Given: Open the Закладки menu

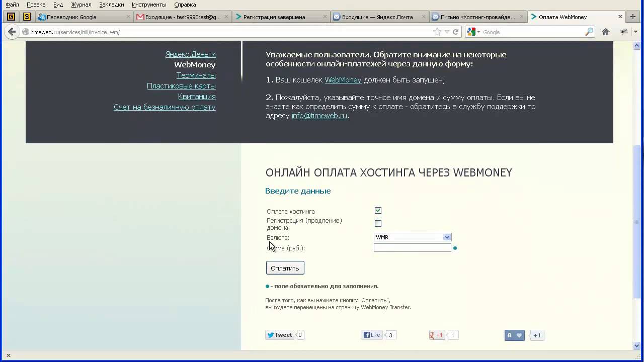Looking at the screenshot, I should [112, 5].
